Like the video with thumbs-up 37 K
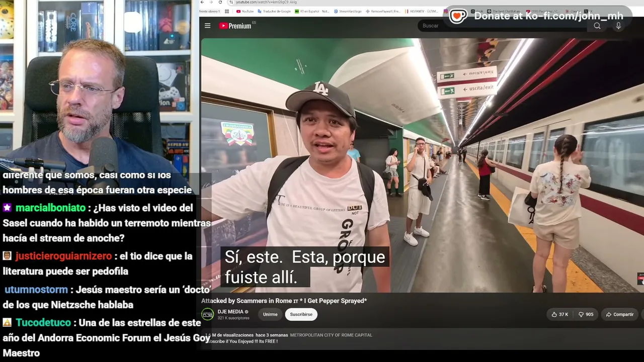Screen dimensions: 644x362 click(559, 314)
